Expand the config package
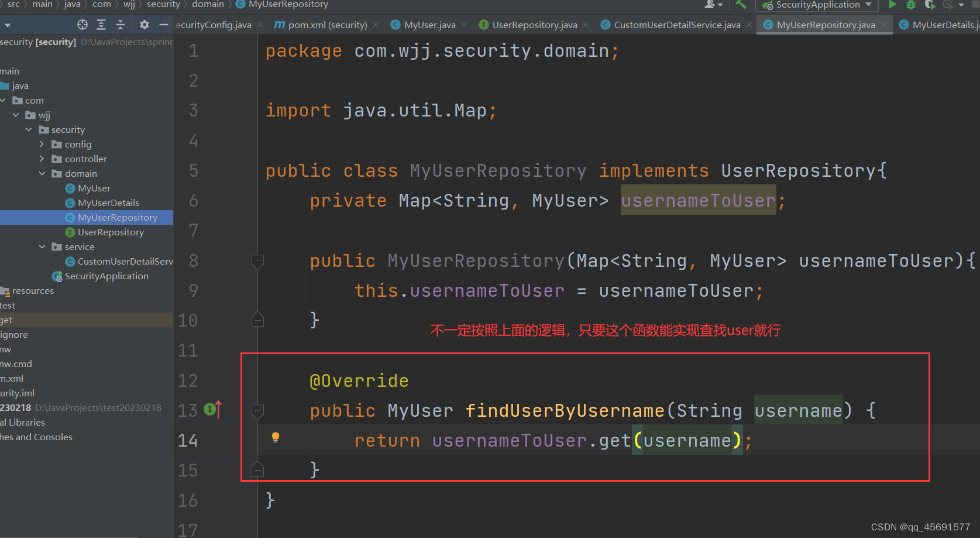 42,144
